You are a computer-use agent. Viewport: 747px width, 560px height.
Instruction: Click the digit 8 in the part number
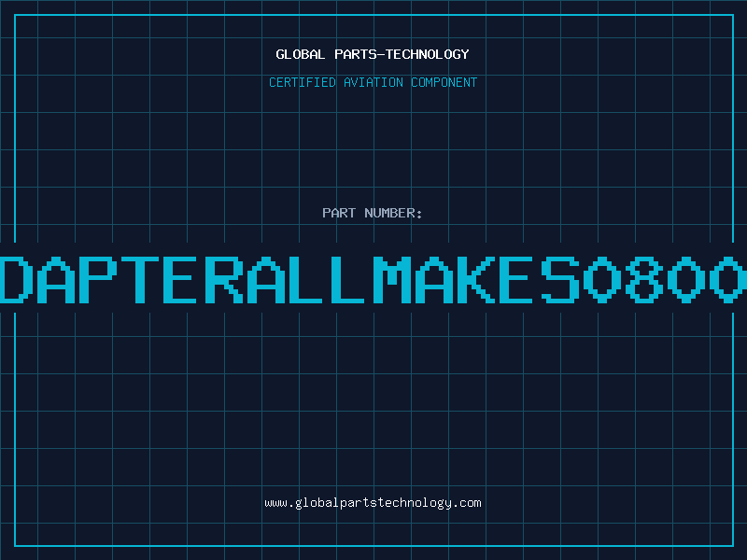pos(644,279)
